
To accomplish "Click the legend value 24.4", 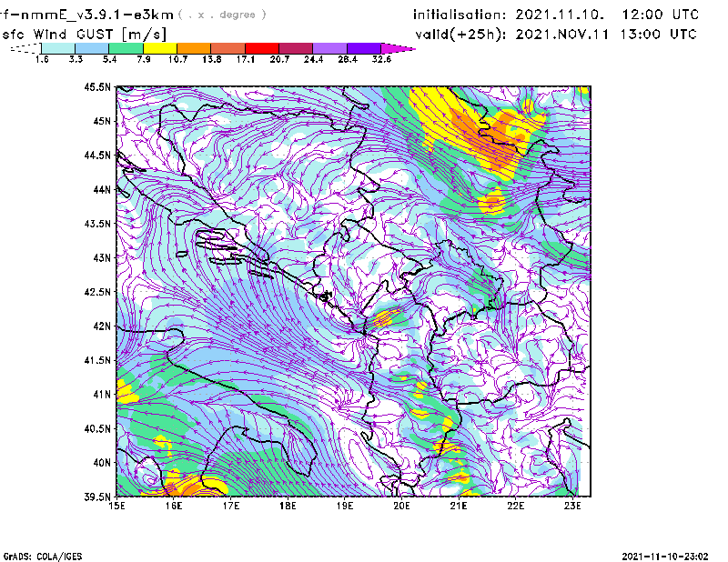I will (313, 59).
